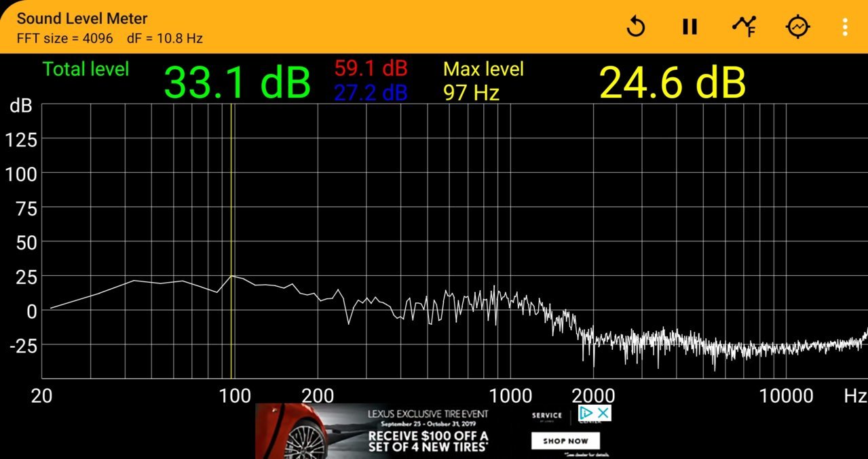Click the 'FFT size = 4096' text
Viewport: 868px width, 459px height.
click(x=64, y=38)
